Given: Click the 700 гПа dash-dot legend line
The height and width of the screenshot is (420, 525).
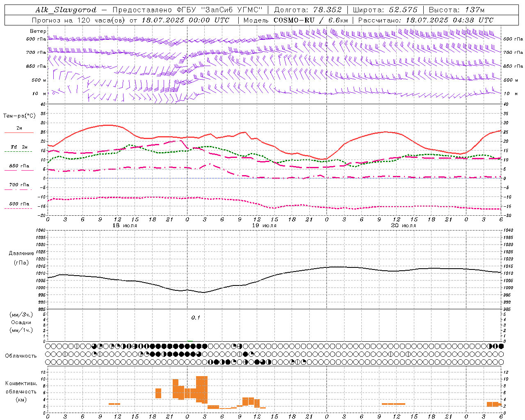Looking at the screenshot, I should (x=19, y=189).
